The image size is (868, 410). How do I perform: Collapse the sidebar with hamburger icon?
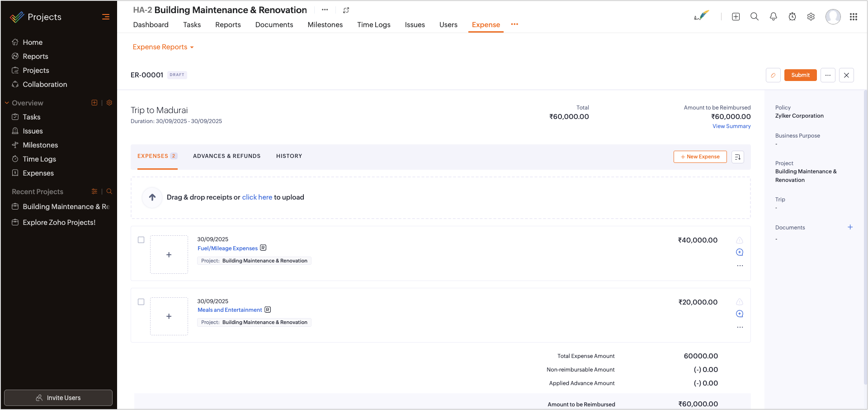pyautogui.click(x=106, y=17)
